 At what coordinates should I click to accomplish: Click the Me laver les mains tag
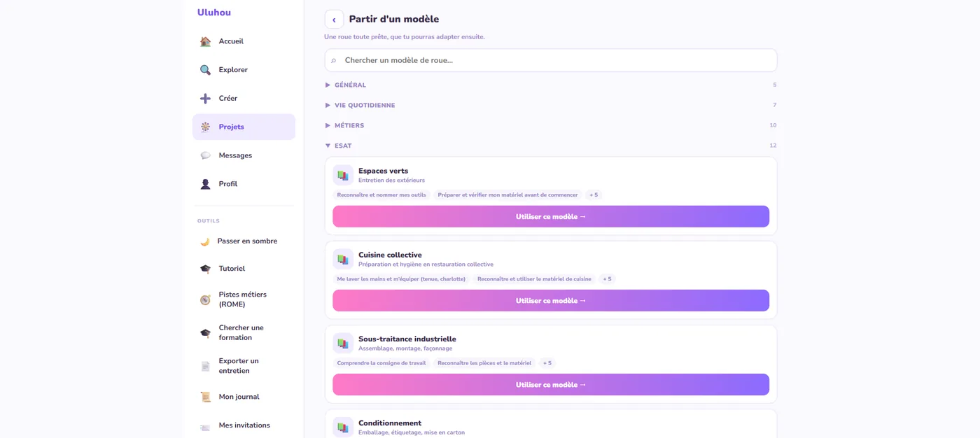[401, 279]
